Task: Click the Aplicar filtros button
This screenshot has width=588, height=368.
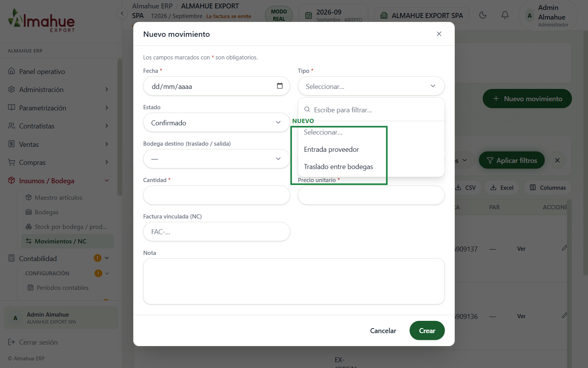Action: tap(511, 160)
